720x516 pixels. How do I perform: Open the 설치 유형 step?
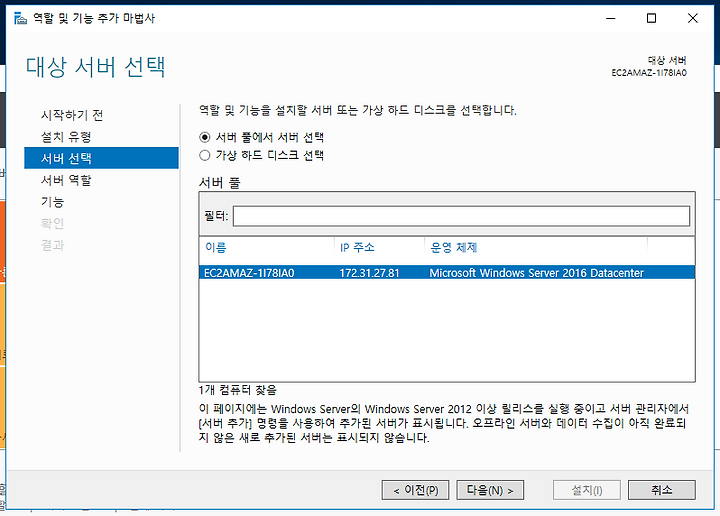click(x=66, y=137)
